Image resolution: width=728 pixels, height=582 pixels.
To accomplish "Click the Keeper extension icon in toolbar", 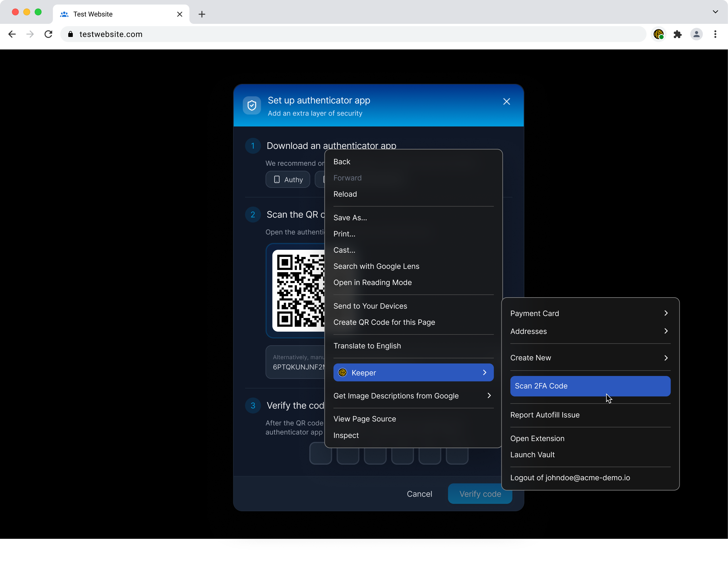I will pyautogui.click(x=658, y=34).
